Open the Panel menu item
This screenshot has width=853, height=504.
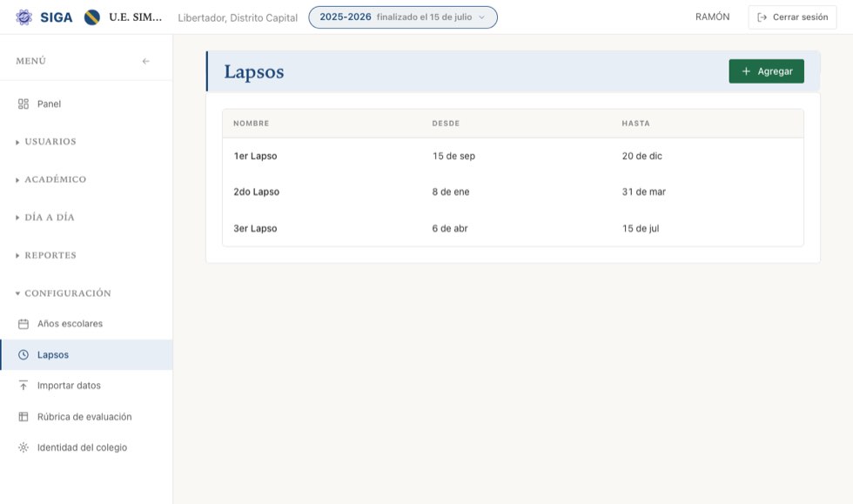pos(86,104)
